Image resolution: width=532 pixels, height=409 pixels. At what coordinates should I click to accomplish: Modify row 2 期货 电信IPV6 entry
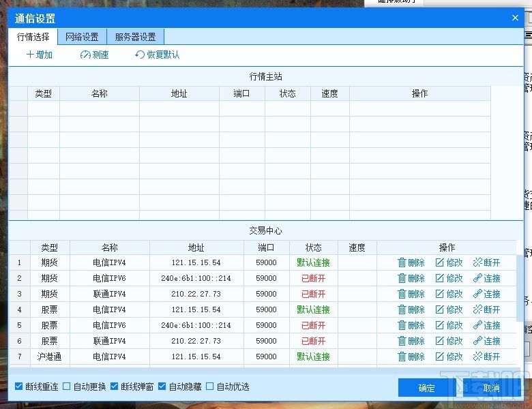pos(449,278)
